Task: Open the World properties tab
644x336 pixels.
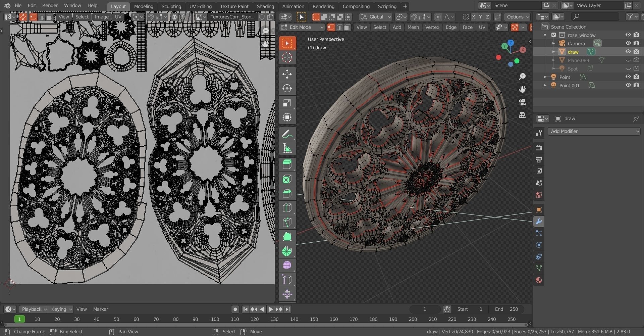Action: 539,195
